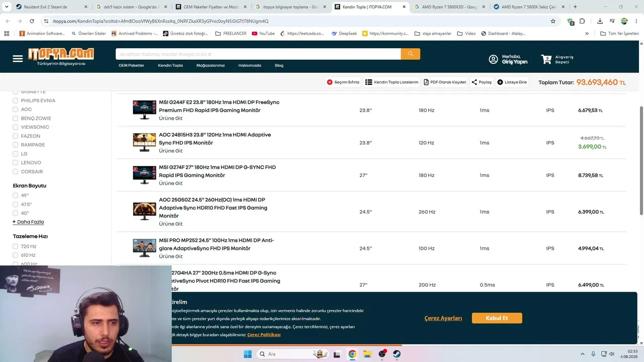Open Ürüne Git under MSI G274F monitor

tap(171, 183)
